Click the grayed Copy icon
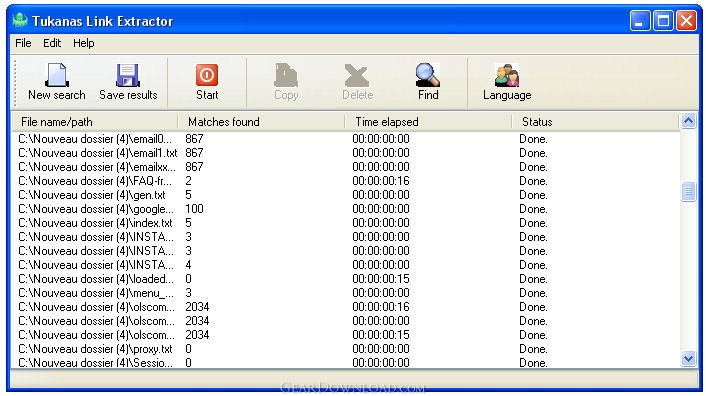Screen dimensions: 706x396 click(286, 75)
